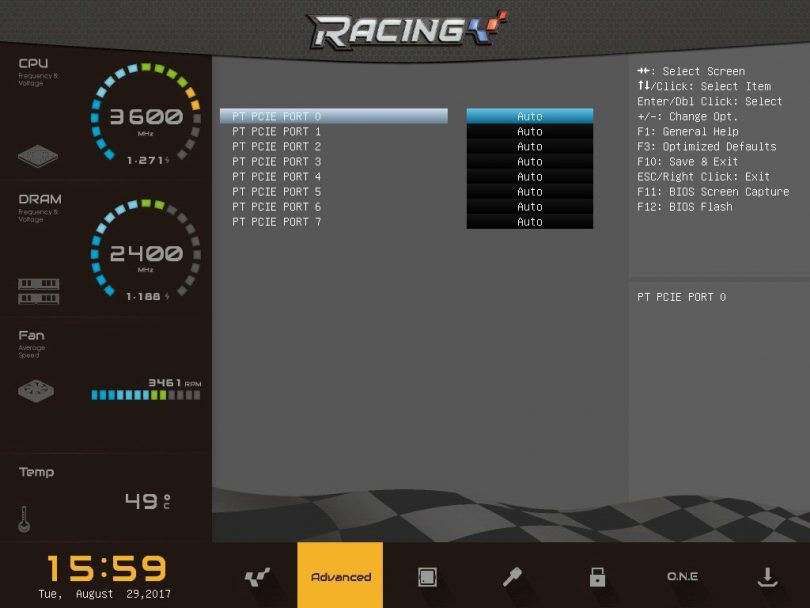Switch to the Advanced tab
Image resolution: width=810 pixels, height=608 pixels.
(340, 577)
